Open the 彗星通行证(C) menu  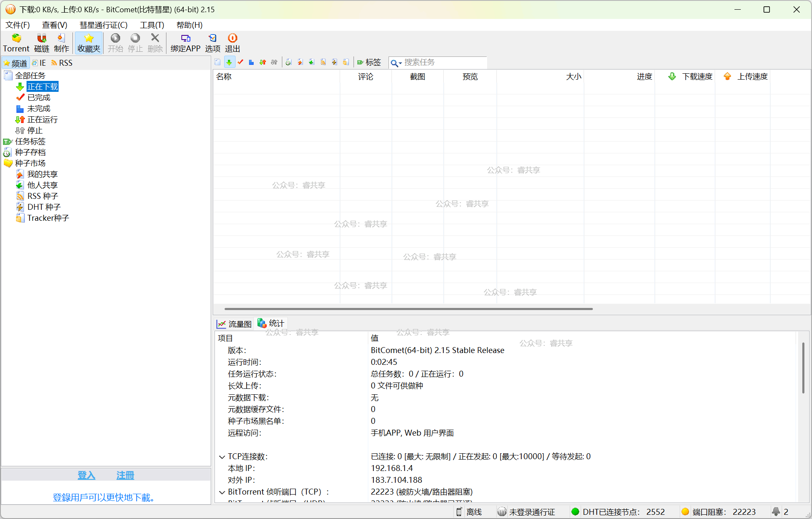[104, 25]
